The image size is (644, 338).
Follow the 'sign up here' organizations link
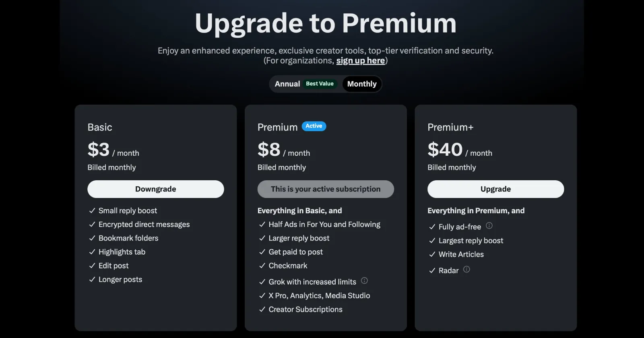[x=360, y=61]
